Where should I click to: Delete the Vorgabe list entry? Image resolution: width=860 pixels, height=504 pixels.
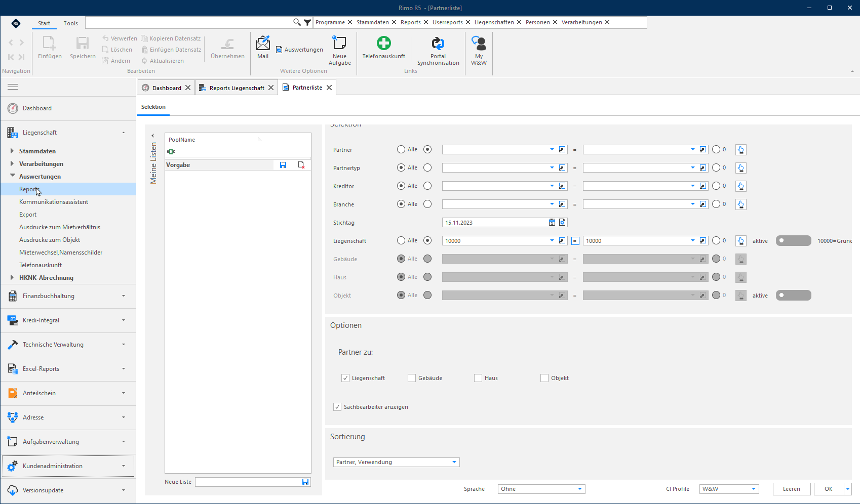click(301, 165)
